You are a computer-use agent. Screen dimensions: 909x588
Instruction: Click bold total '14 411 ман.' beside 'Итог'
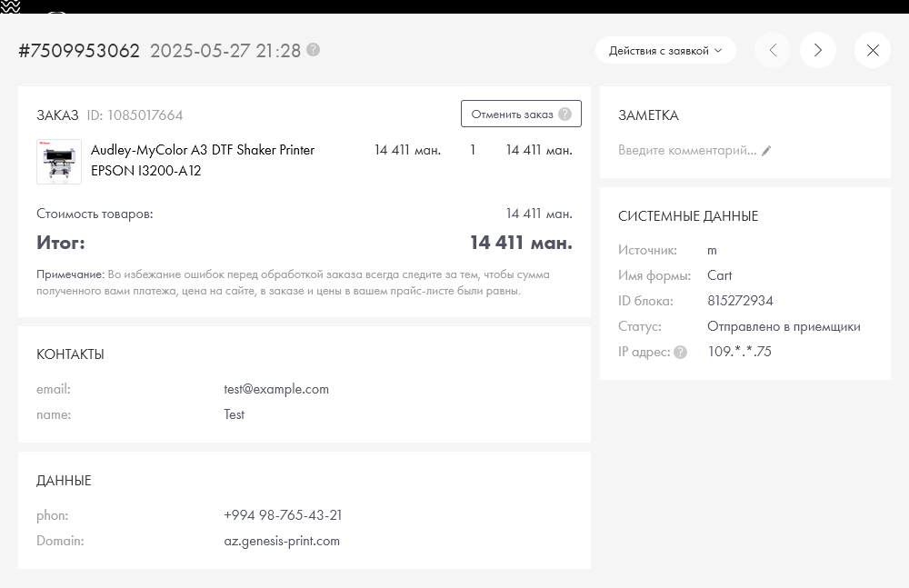coord(521,243)
